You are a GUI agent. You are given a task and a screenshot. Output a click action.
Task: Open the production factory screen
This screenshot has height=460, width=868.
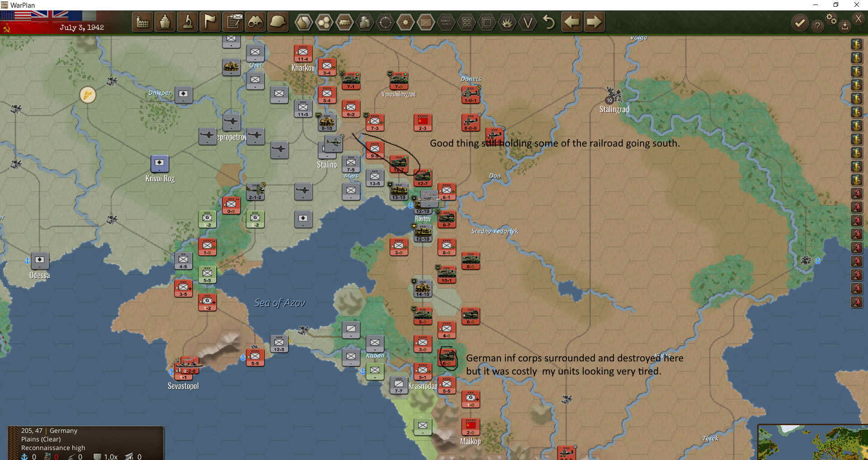click(142, 22)
